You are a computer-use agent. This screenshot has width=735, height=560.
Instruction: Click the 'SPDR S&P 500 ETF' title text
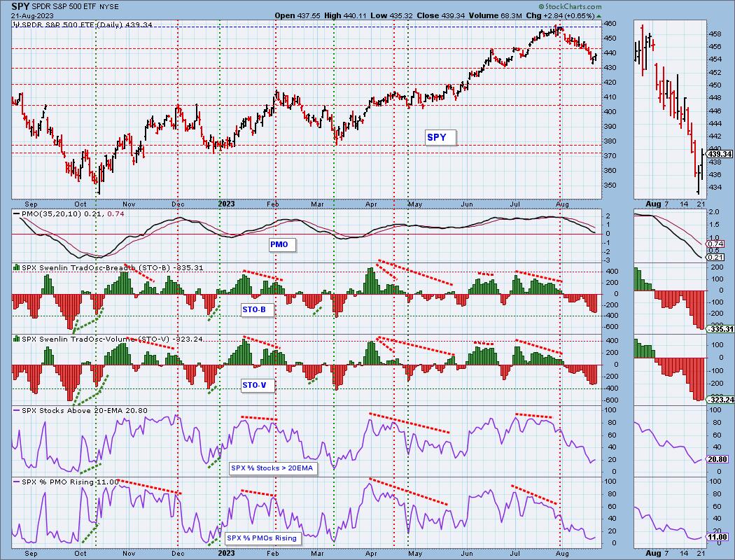[x=63, y=7]
